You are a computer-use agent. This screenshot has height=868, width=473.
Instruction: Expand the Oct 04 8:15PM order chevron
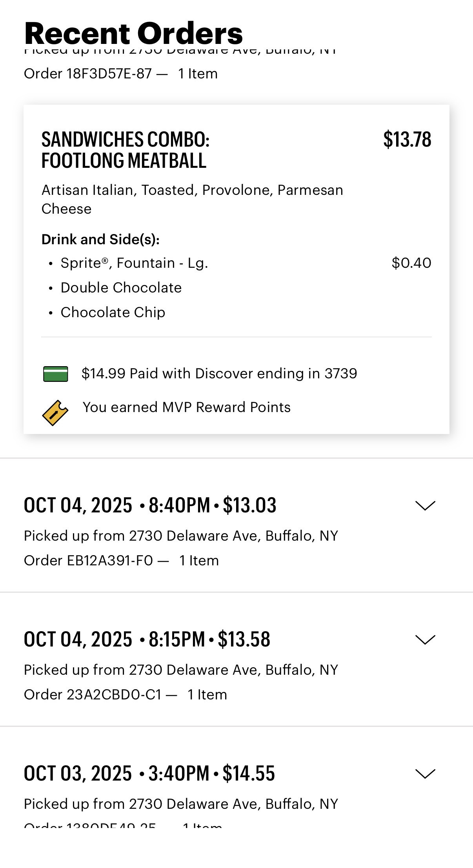tap(425, 639)
